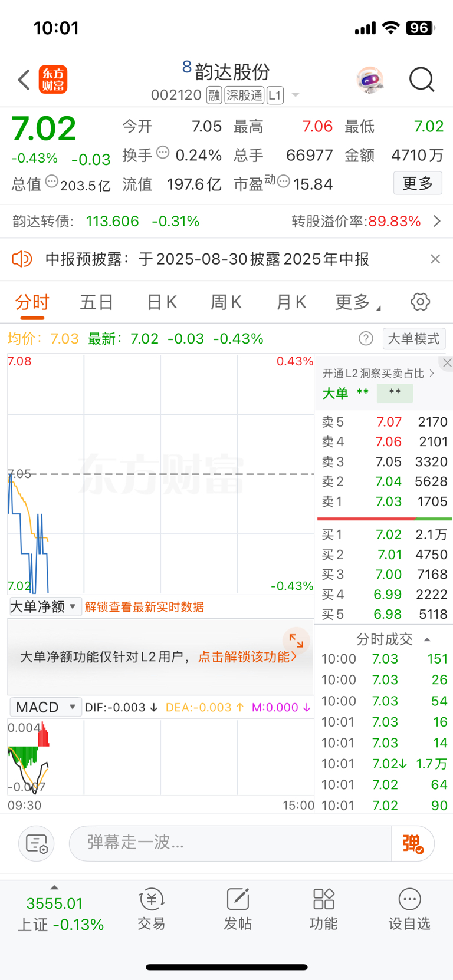This screenshot has height=980, width=453.
Task: Tap the battery indicator in status bar
Action: click(421, 28)
